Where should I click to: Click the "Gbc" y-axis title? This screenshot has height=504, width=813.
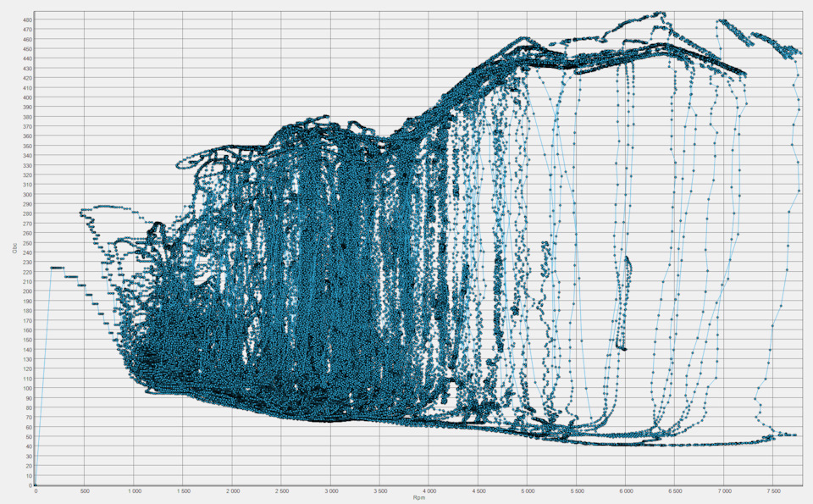pyautogui.click(x=14, y=248)
